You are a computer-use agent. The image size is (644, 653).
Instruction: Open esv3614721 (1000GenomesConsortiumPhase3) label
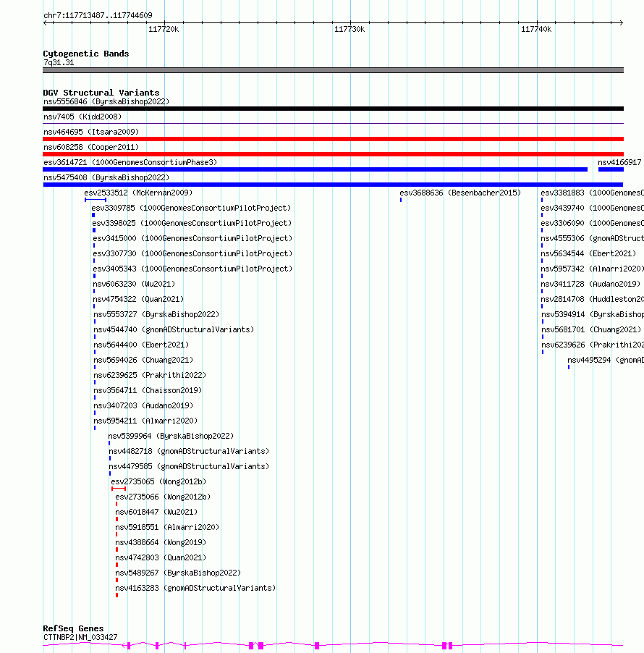[130, 162]
